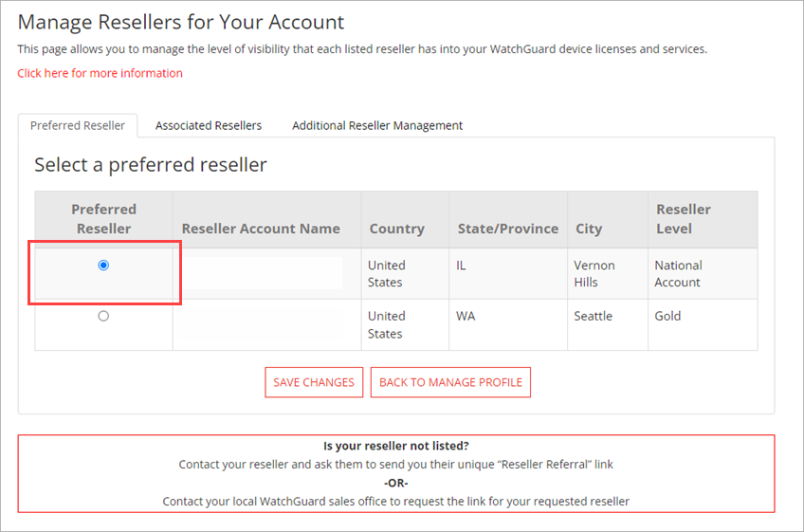Click the SAVE CHANGES button

coord(314,382)
